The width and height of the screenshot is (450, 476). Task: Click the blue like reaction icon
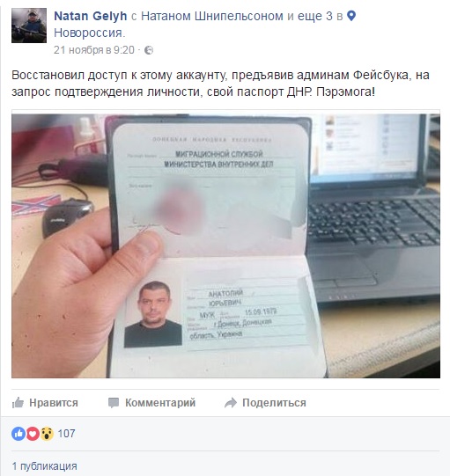pyautogui.click(x=18, y=434)
